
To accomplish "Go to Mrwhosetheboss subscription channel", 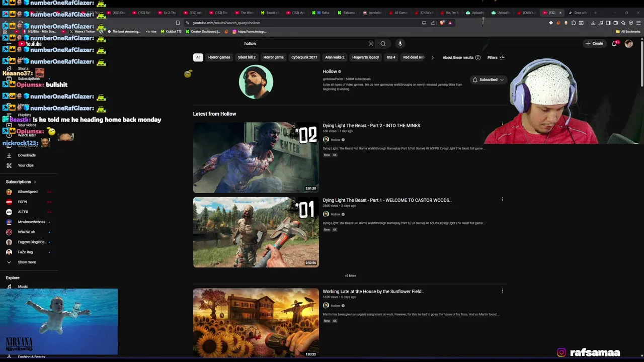I will pos(32,222).
